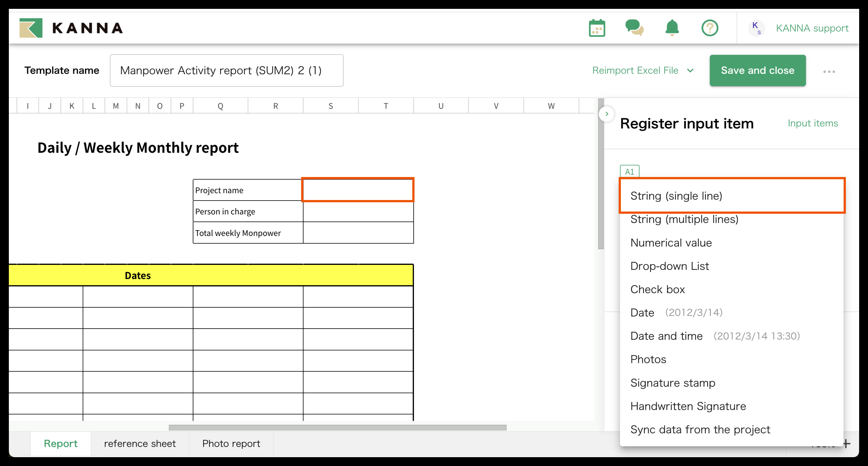Open the chat messages icon
This screenshot has width=868, height=466.
(x=634, y=28)
